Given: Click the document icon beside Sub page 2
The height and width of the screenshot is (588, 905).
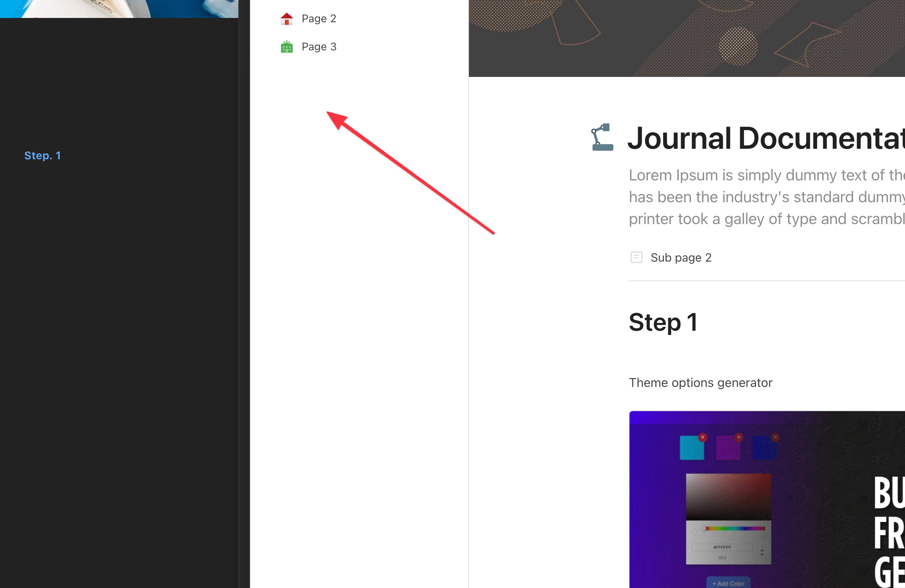Looking at the screenshot, I should pyautogui.click(x=636, y=257).
